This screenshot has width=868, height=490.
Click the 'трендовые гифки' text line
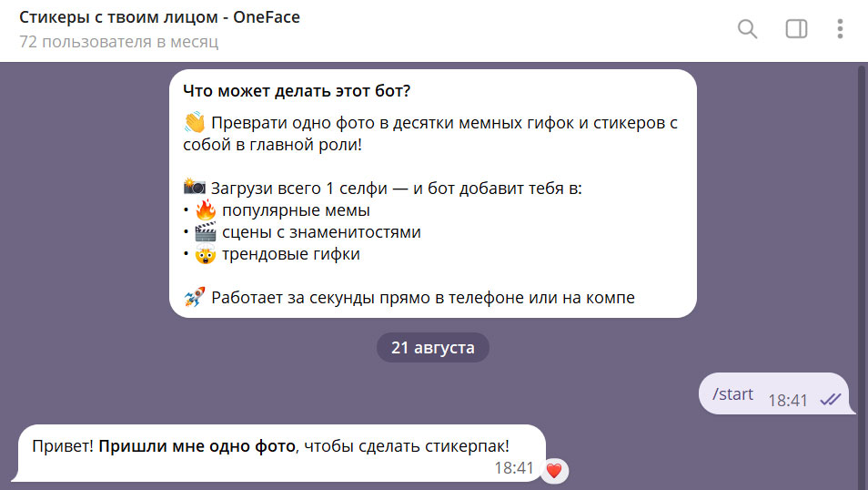[290, 254]
